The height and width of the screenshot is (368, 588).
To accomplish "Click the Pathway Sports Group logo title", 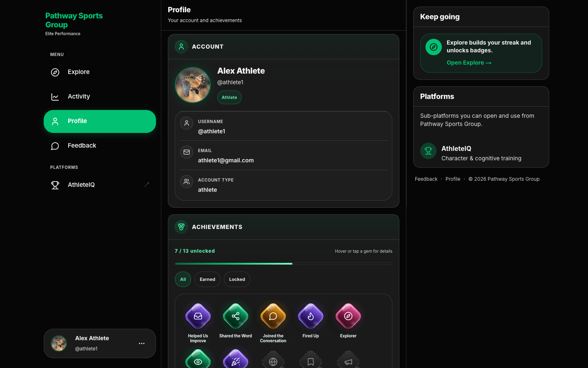I will click(x=74, y=20).
